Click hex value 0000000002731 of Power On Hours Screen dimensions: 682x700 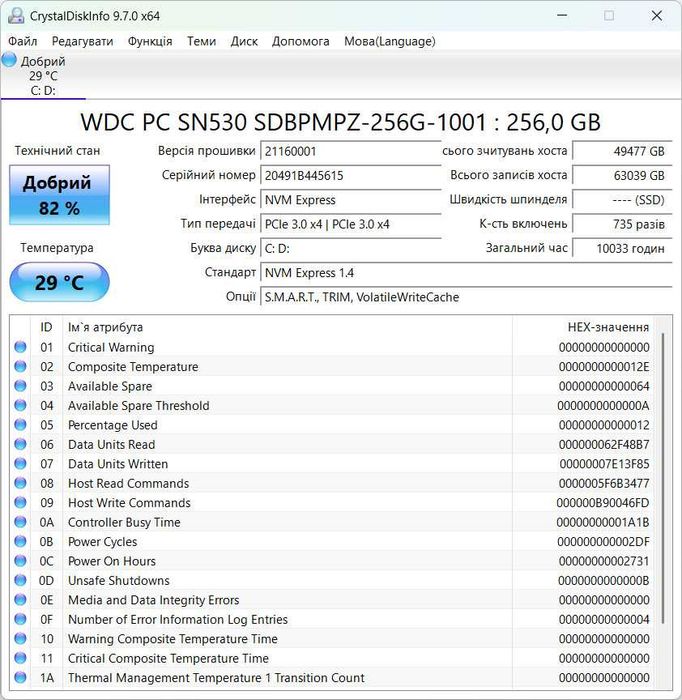604,561
